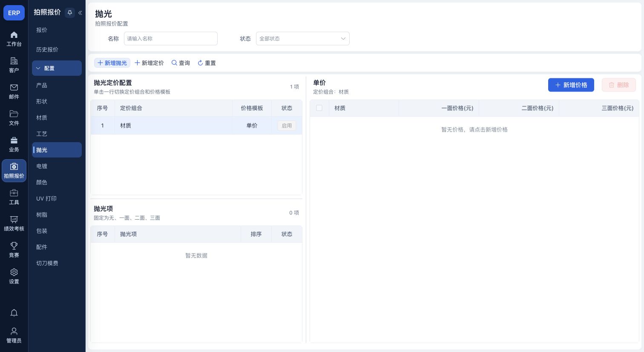Collapse the 配置 menu group

(57, 68)
